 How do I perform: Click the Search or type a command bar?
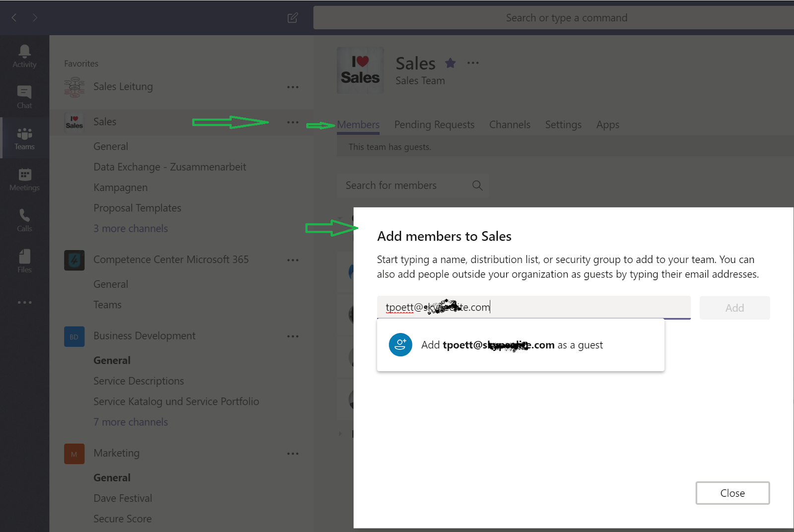click(566, 17)
